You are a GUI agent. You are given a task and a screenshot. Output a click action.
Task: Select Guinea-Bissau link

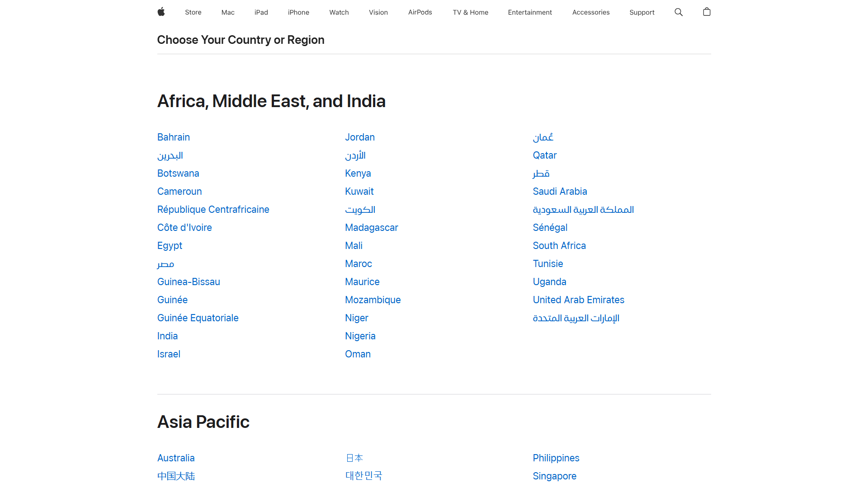pos(189,282)
